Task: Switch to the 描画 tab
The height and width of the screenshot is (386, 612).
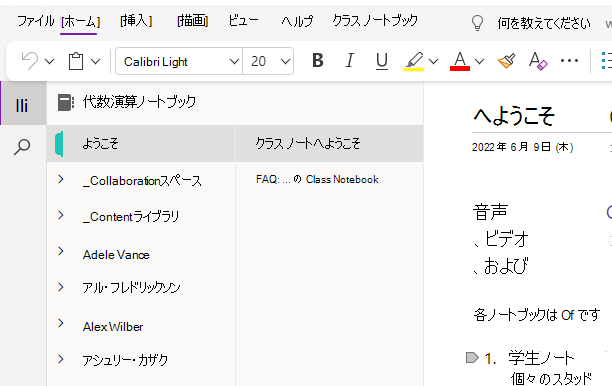Action: 192,20
